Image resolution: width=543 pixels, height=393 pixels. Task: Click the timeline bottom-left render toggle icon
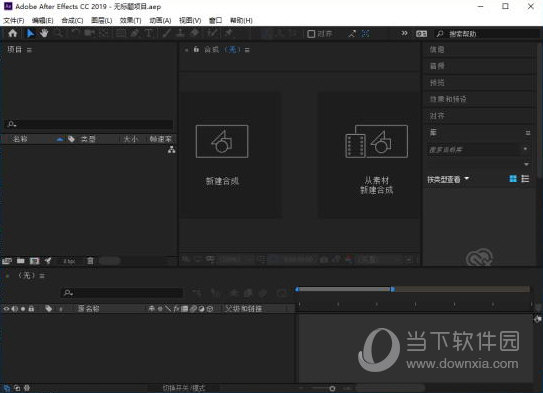7,388
